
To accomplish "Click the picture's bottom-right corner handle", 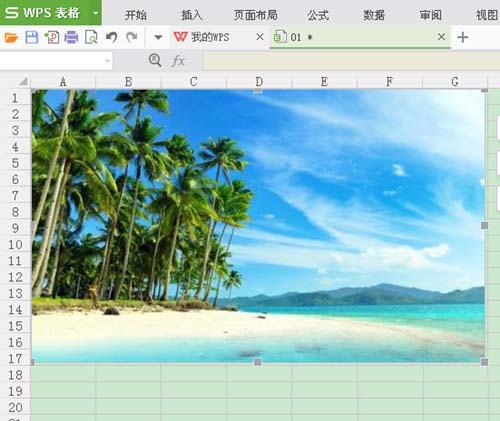I will click(x=485, y=362).
